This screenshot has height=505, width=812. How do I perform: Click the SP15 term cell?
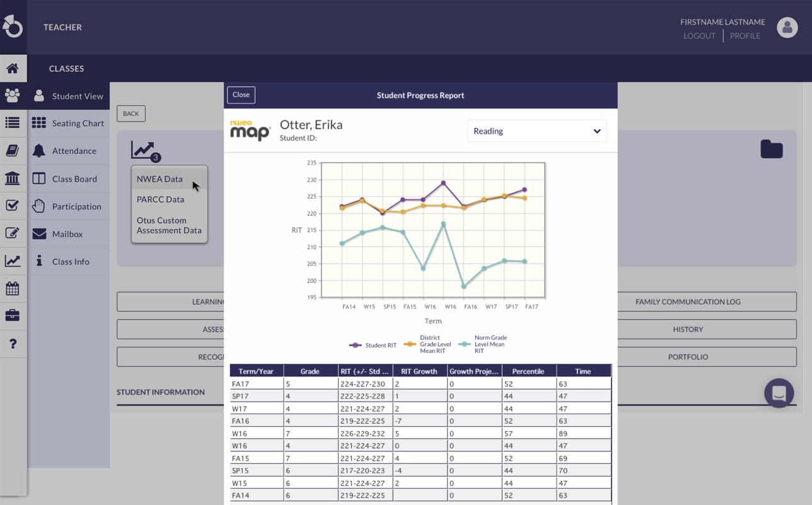257,470
